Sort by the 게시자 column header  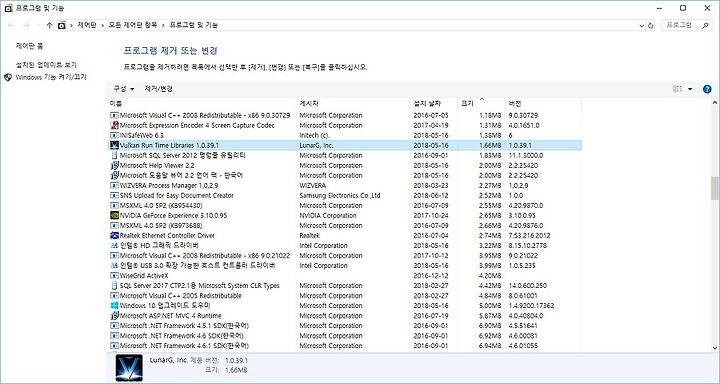pyautogui.click(x=354, y=104)
